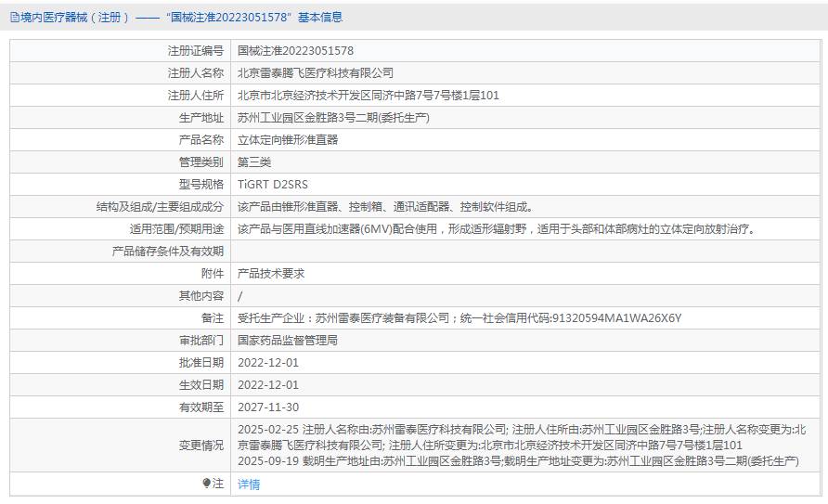
Task: Click the header title 境内医疗器械(注册)
Action: (x=74, y=18)
